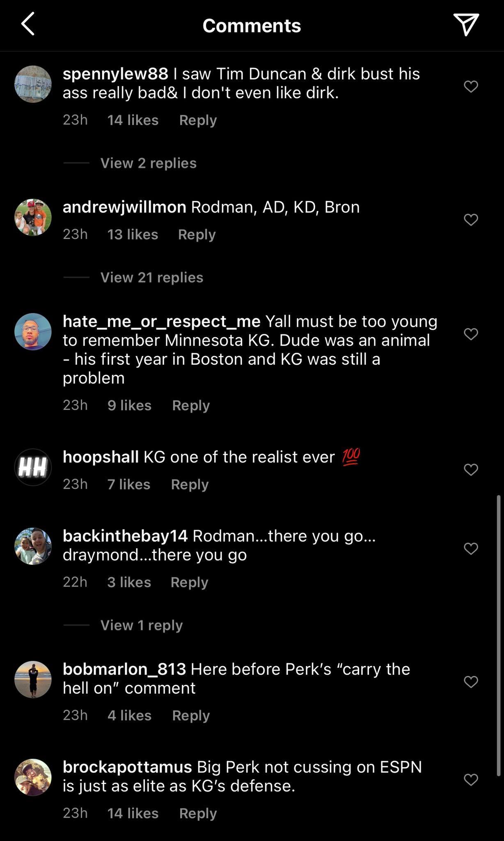
Task: Toggle heart on brockapottamus's comment
Action: click(471, 779)
